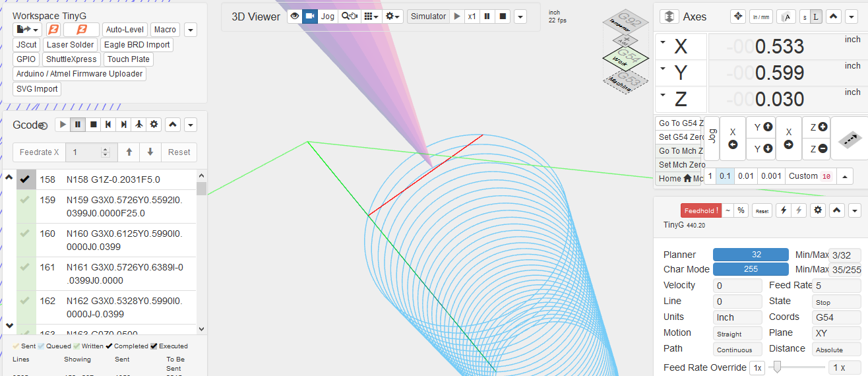Click the 3D Viewer eye icon

pos(294,16)
